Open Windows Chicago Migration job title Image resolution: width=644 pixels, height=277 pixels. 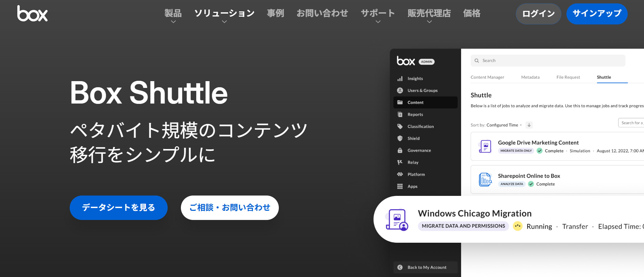[475, 214]
